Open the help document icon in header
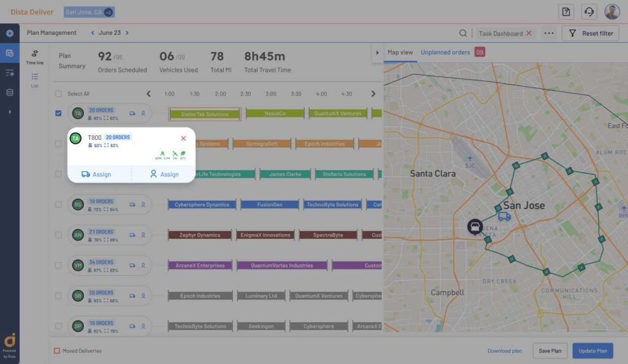 pyautogui.click(x=566, y=12)
